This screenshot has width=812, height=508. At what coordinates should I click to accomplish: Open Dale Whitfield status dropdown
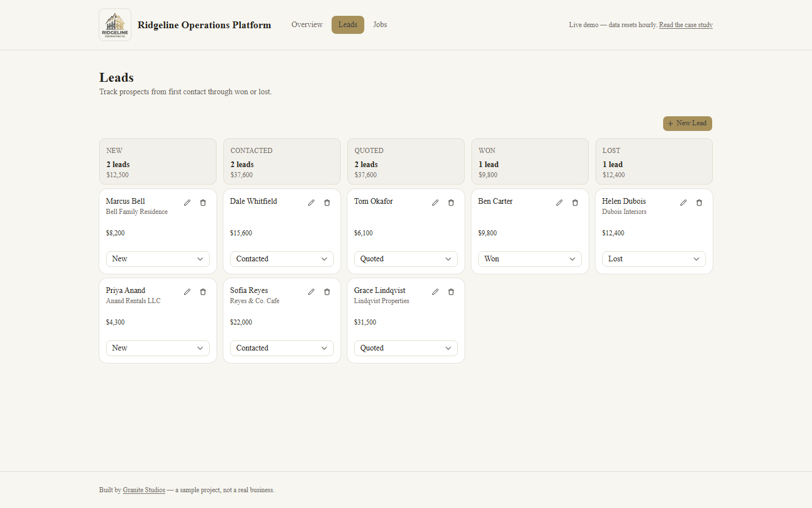(282, 259)
